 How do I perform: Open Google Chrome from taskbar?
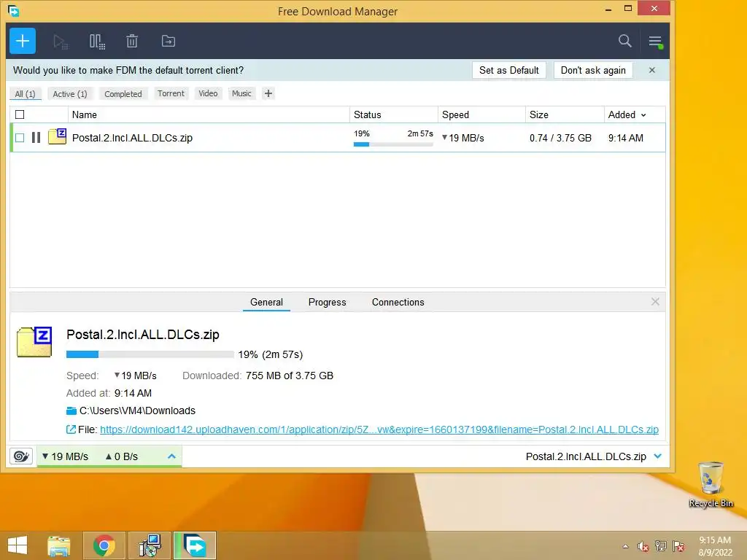[x=104, y=545]
